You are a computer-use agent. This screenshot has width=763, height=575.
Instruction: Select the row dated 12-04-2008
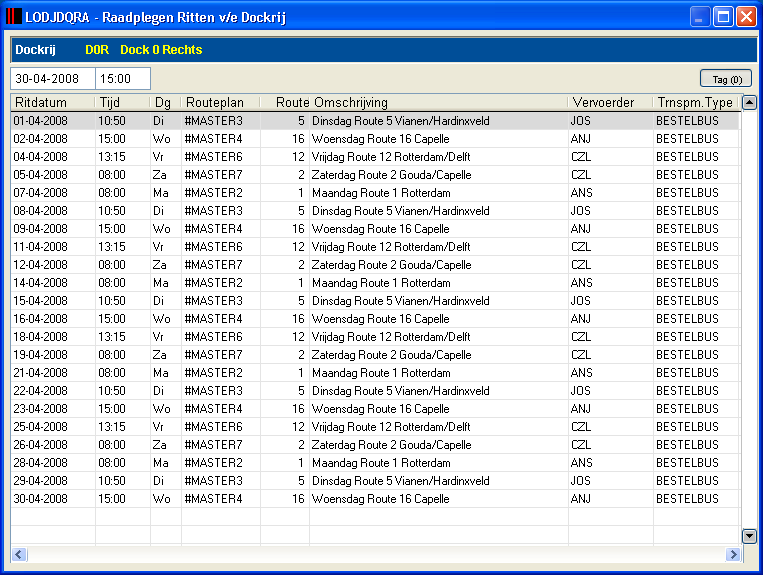(x=375, y=265)
